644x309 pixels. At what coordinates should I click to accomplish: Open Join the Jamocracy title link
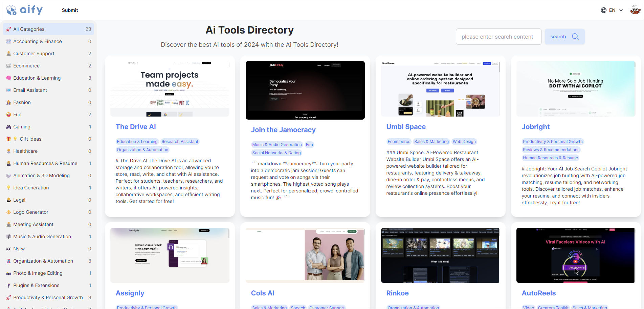283,130
